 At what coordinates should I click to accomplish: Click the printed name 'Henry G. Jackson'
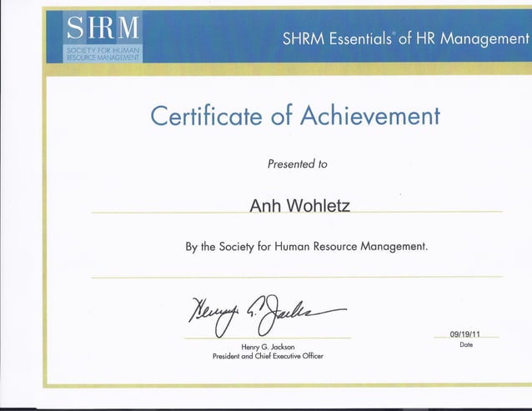[268, 347]
